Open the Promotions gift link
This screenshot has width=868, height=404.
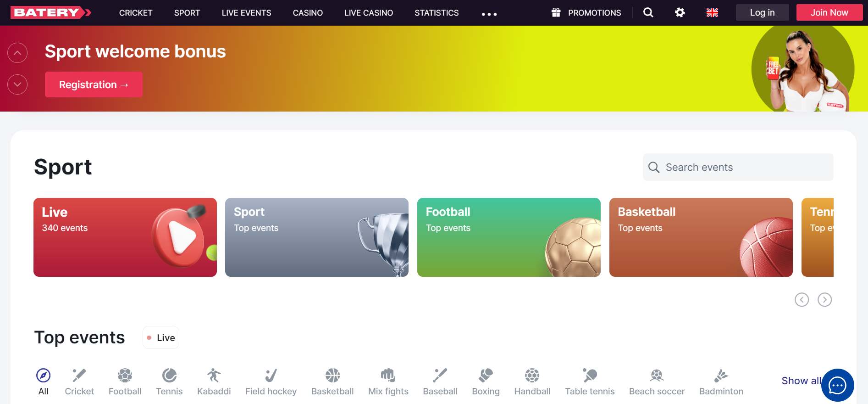coord(586,13)
